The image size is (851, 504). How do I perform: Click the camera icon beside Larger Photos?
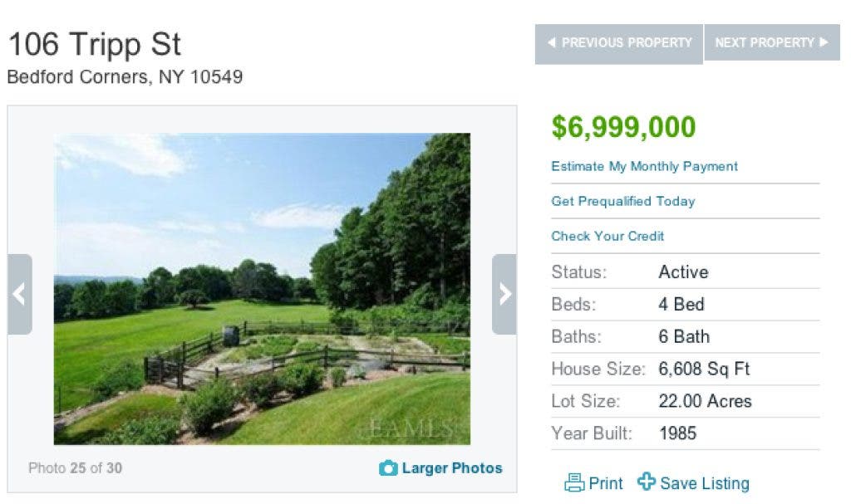click(x=388, y=468)
